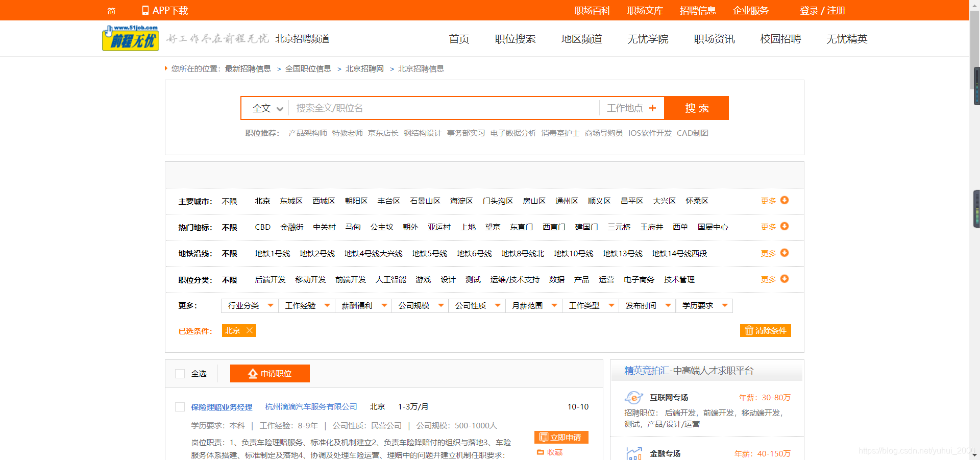Select recommended job 产品架构师

click(x=308, y=133)
